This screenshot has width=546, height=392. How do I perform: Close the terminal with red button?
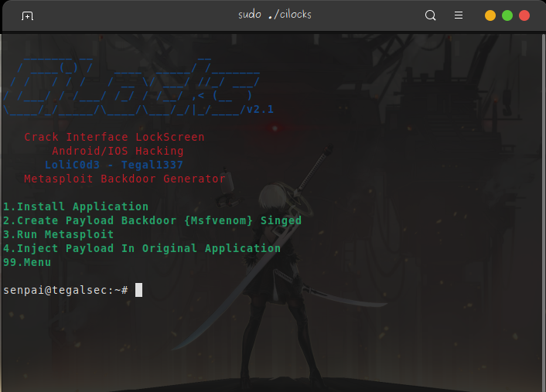(524, 15)
